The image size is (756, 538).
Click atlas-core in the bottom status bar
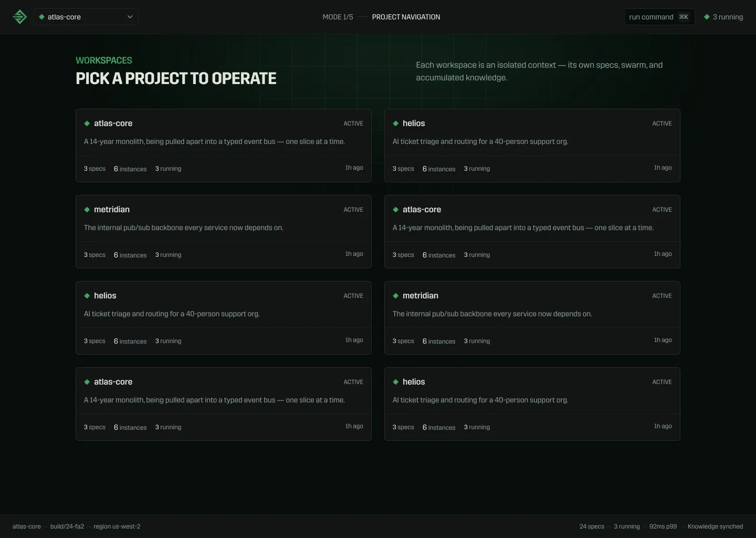[x=27, y=526]
